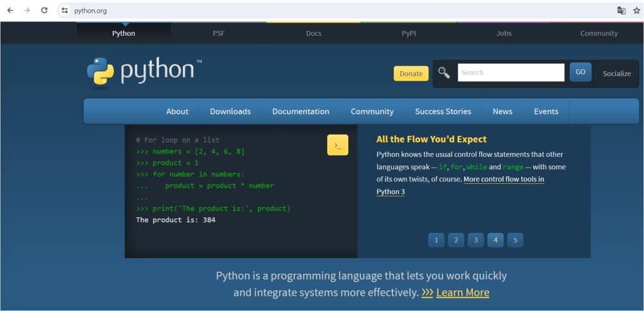Click the translate page icon
Screen dimensions: 644x311
pyautogui.click(x=621, y=10)
